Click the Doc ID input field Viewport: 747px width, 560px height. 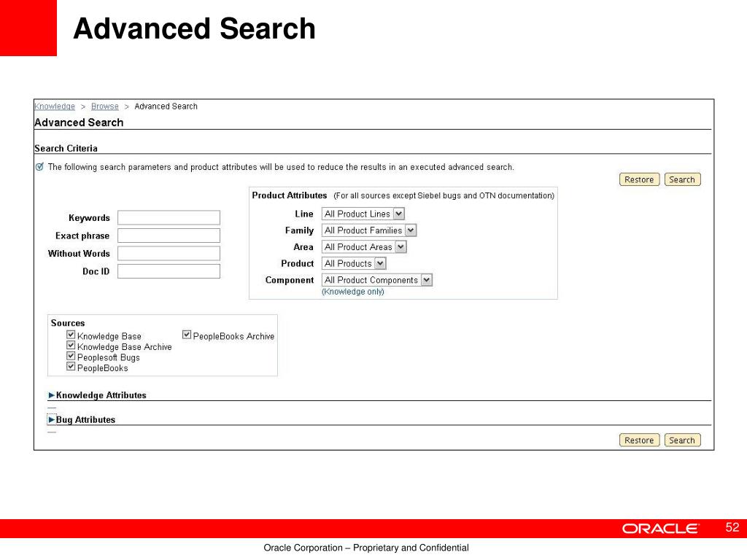coord(169,271)
